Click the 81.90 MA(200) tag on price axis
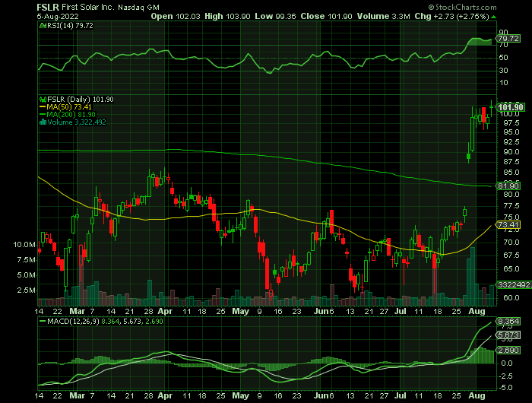The image size is (532, 403). pyautogui.click(x=508, y=186)
